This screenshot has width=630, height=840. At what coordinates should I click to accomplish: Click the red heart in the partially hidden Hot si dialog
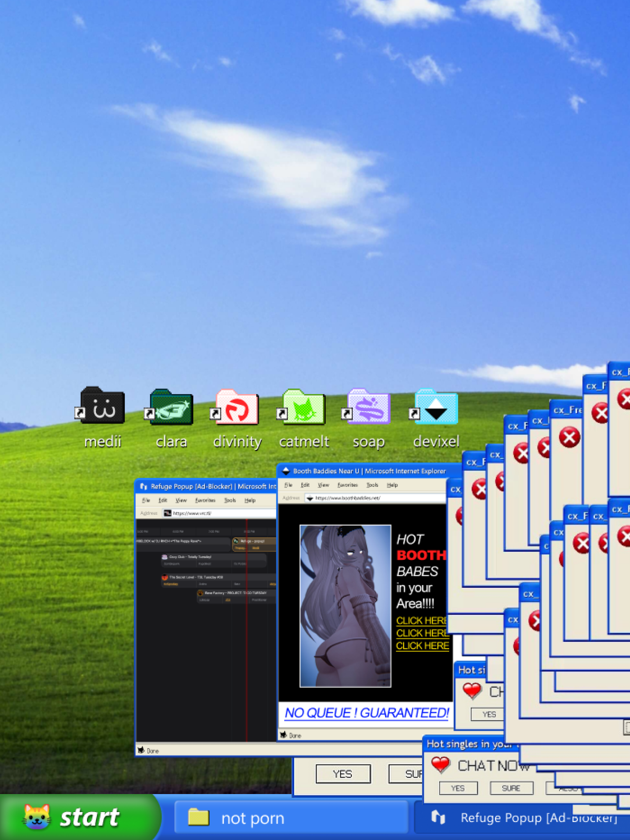coord(472,691)
